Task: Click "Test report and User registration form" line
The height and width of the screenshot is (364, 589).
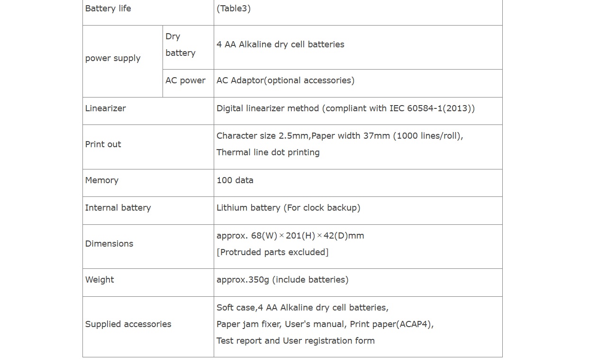Action: [296, 341]
